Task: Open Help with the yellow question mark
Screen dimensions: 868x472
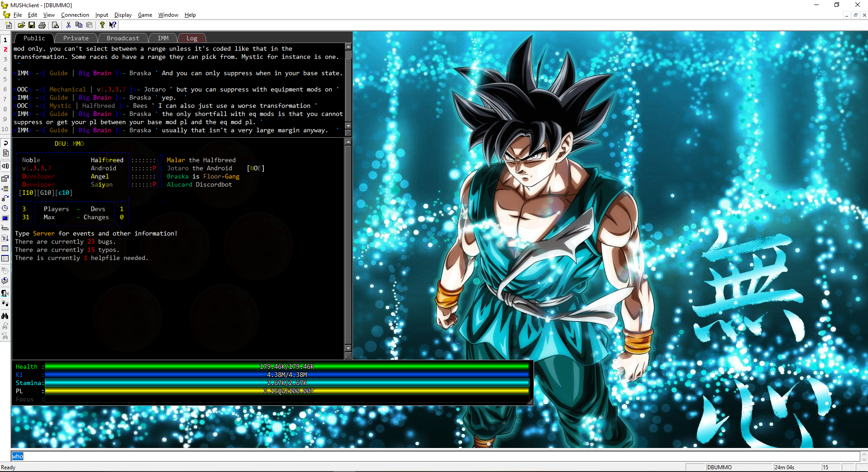Action: 102,25
